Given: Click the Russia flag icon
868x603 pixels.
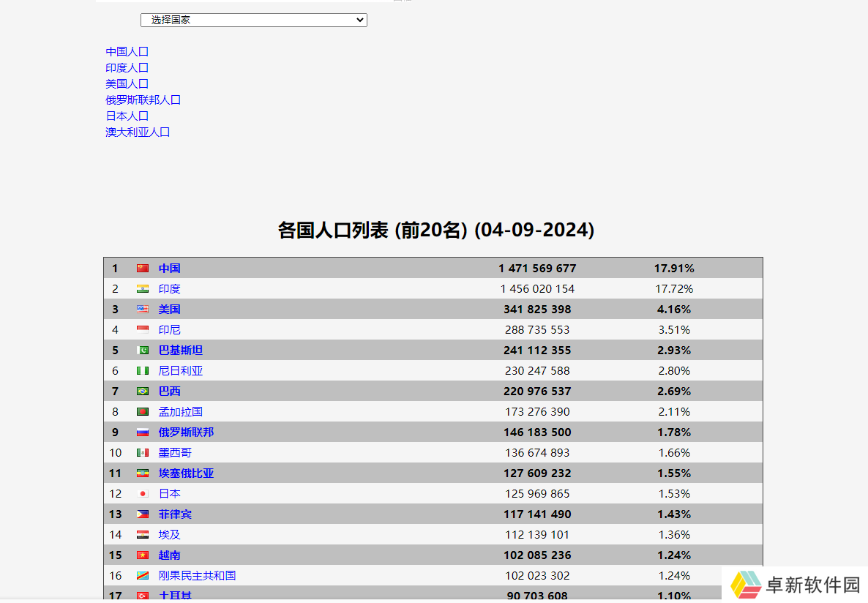Looking at the screenshot, I should point(143,432).
